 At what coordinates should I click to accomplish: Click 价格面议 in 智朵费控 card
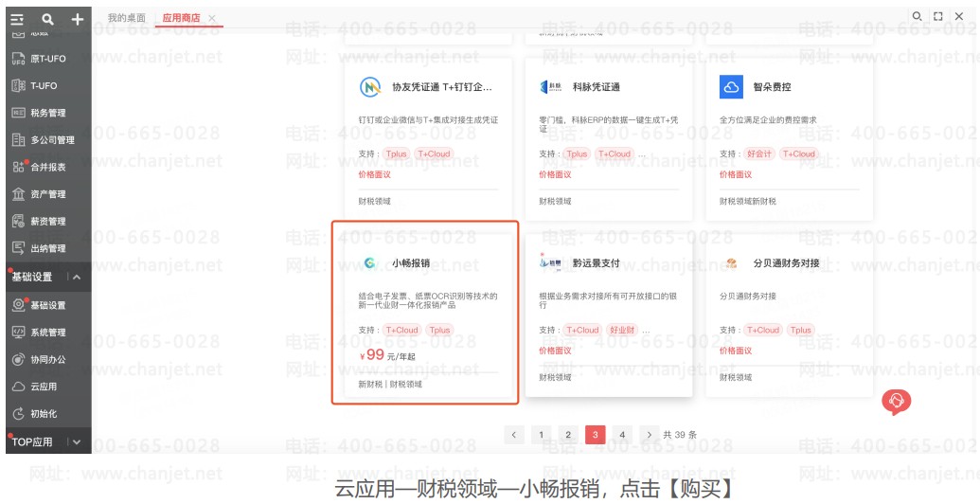[736, 174]
